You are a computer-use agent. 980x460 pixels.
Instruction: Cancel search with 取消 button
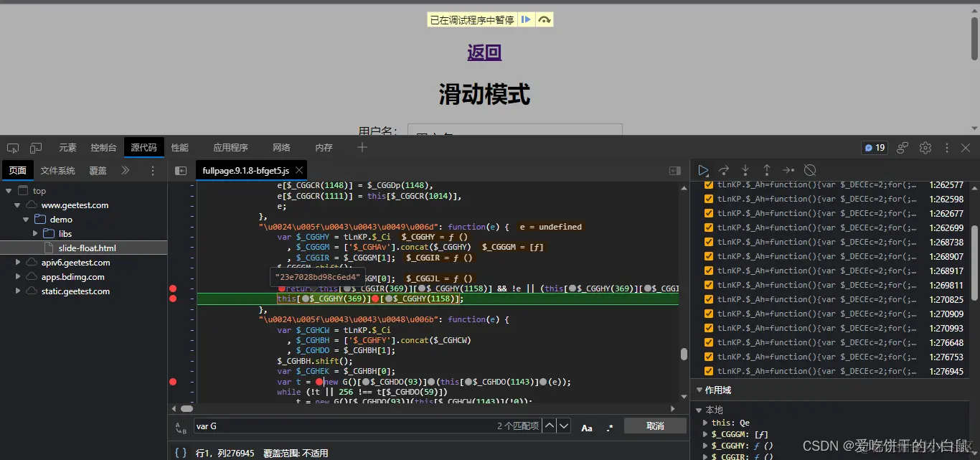click(655, 426)
